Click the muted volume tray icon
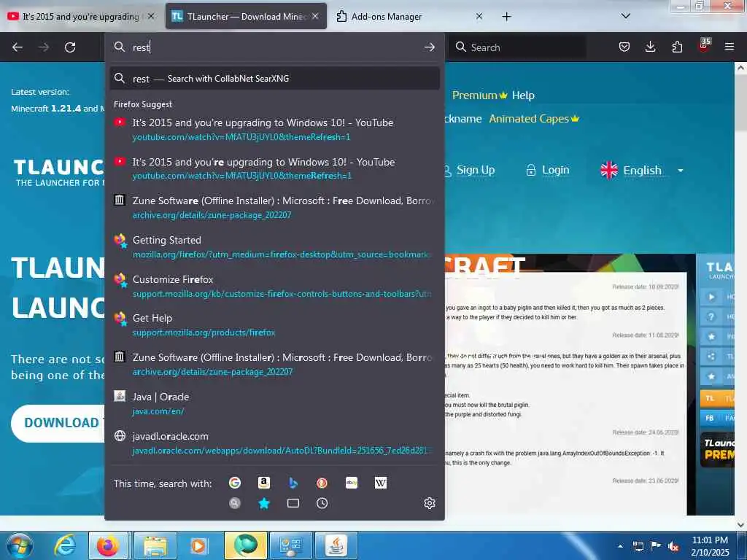The image size is (747, 560). (x=673, y=547)
